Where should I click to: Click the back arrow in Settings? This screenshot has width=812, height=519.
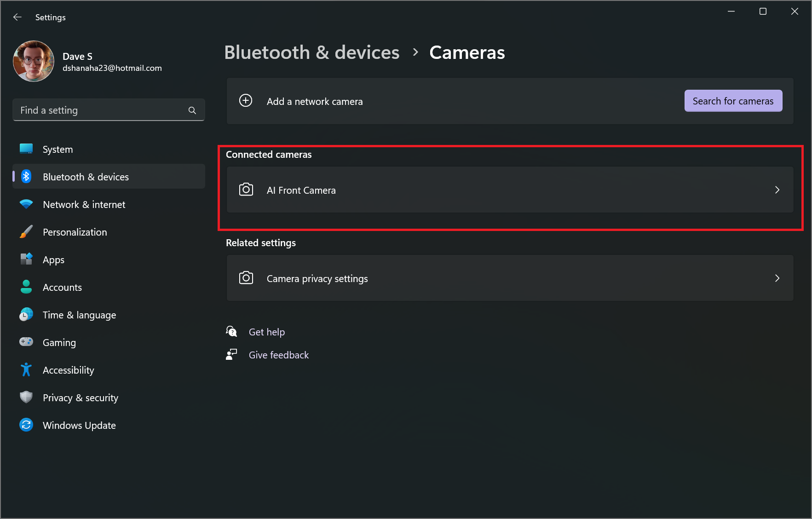pos(17,17)
